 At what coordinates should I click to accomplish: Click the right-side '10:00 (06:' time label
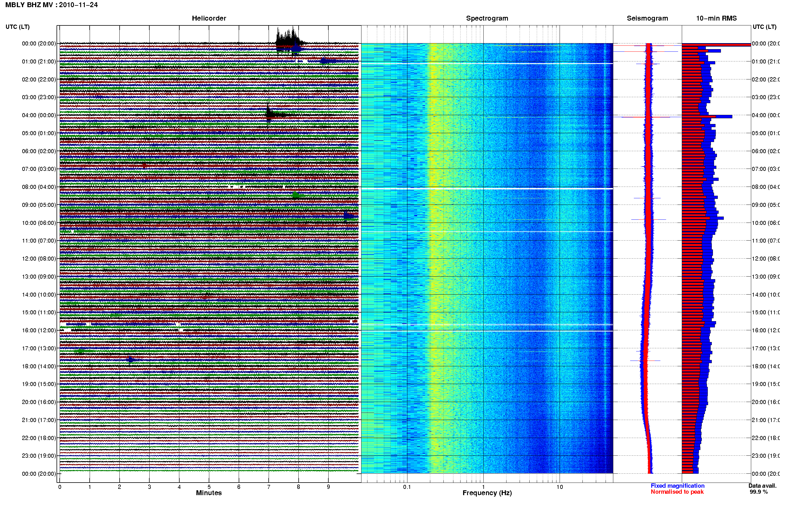[x=766, y=223]
